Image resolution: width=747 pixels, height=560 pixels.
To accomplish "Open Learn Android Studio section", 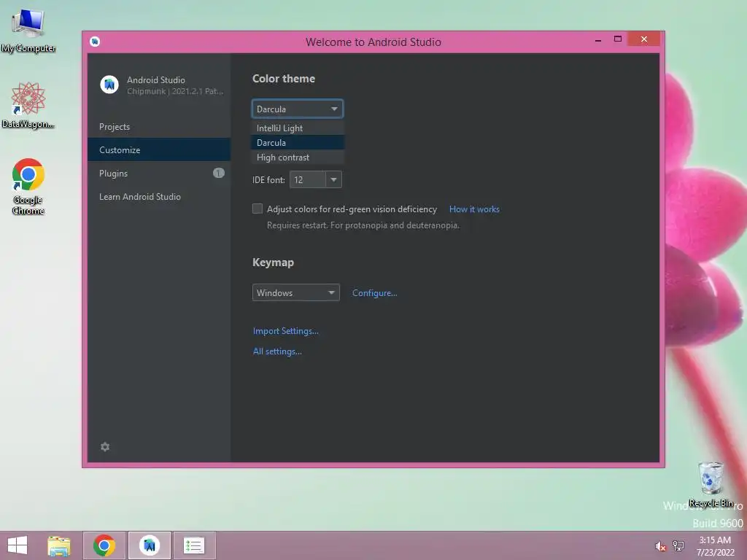I will coord(159,196).
